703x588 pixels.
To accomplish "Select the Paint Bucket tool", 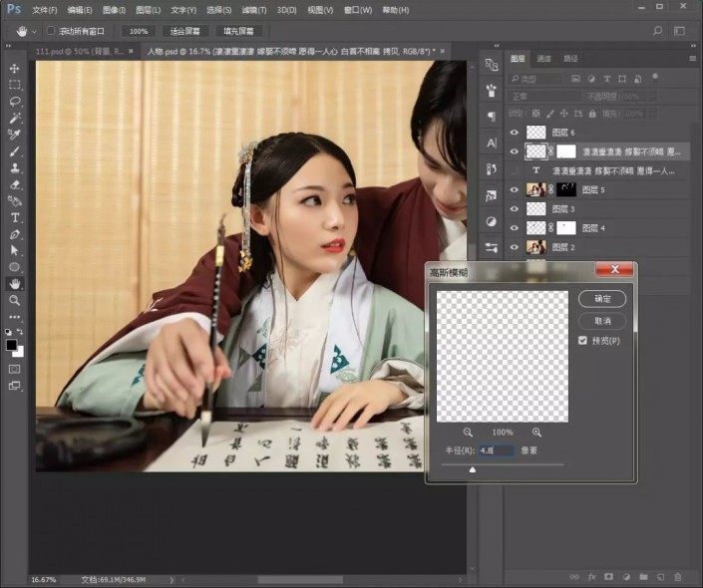I will pos(14,201).
